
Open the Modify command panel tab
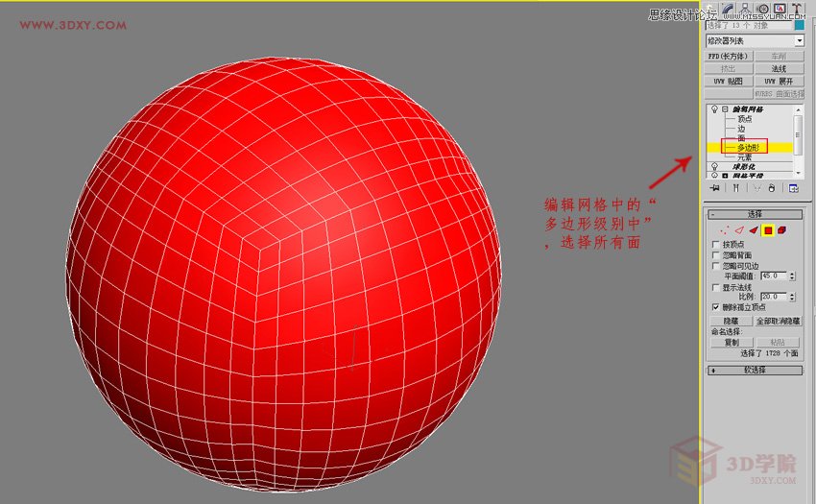[x=729, y=8]
